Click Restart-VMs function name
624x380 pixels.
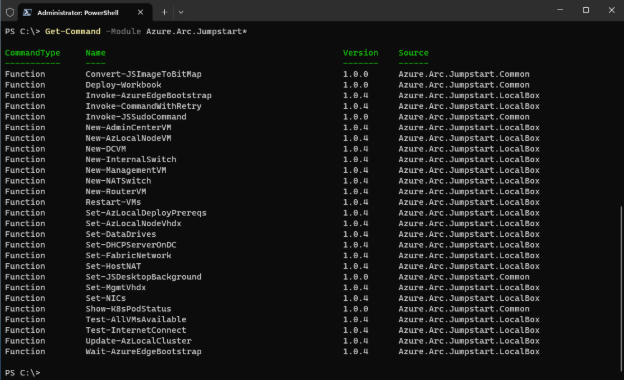(x=113, y=202)
